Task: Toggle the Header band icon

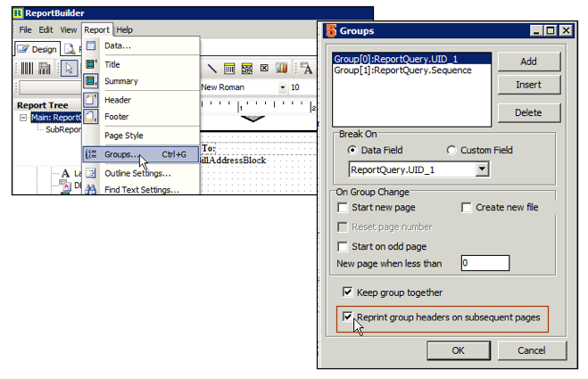Action: [x=91, y=100]
